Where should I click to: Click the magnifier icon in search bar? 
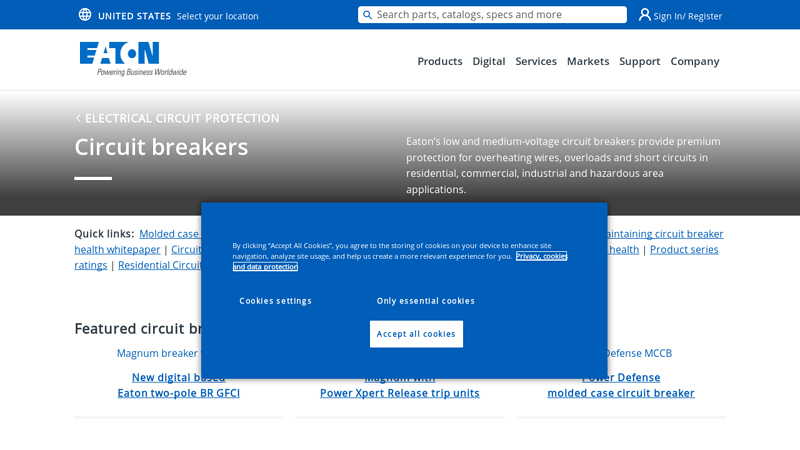[367, 15]
